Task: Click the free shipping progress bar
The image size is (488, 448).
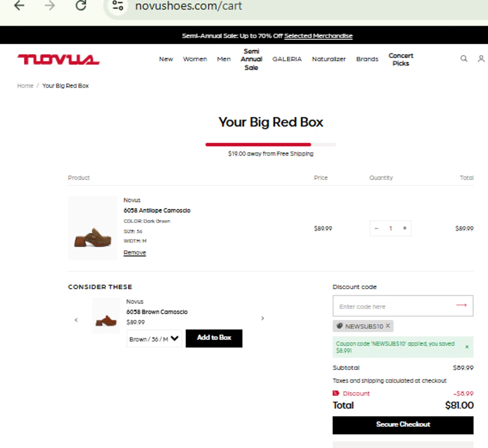Action: coord(270,145)
